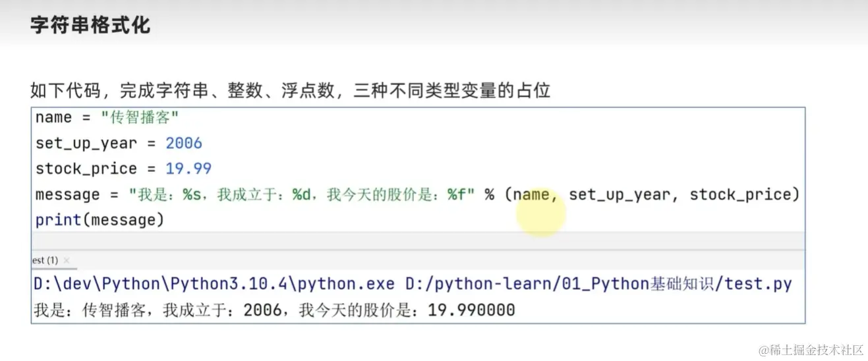Click the "传智播客" string literal

(140, 117)
